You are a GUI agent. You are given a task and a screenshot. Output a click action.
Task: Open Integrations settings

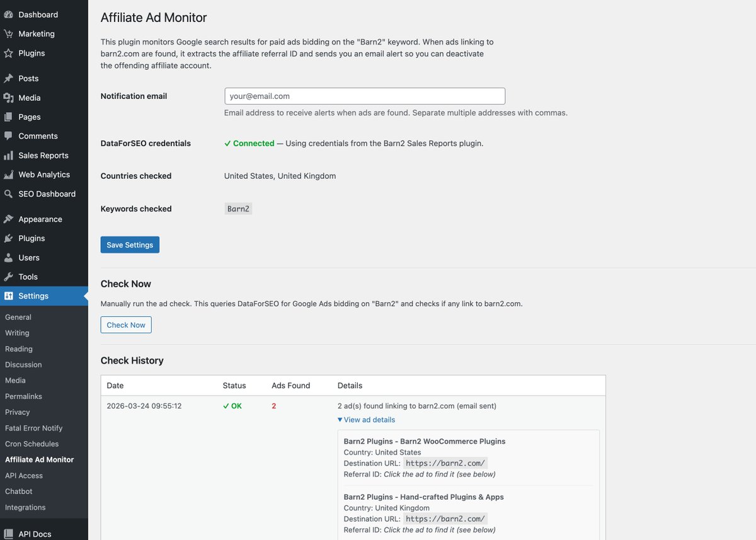25,507
